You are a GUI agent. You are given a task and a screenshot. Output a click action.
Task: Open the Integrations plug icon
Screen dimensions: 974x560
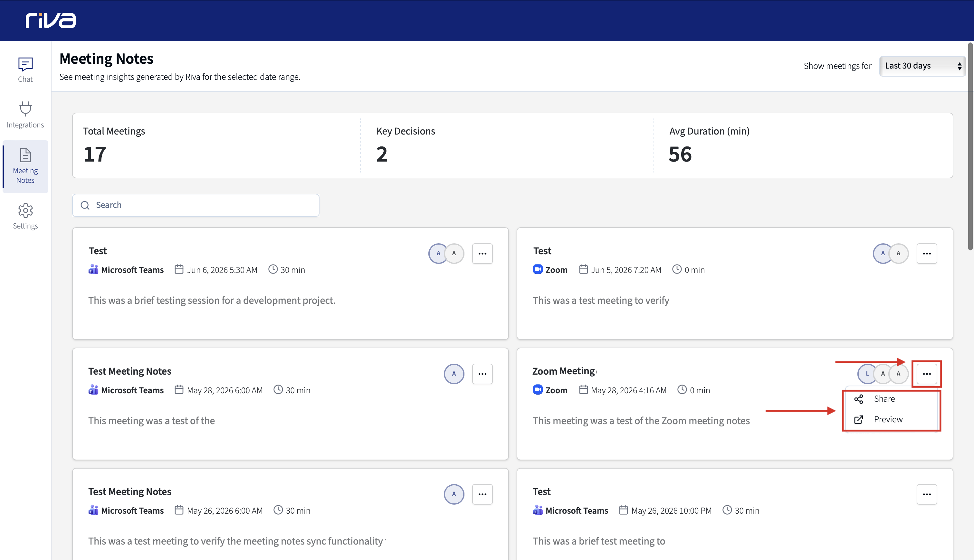(x=25, y=109)
